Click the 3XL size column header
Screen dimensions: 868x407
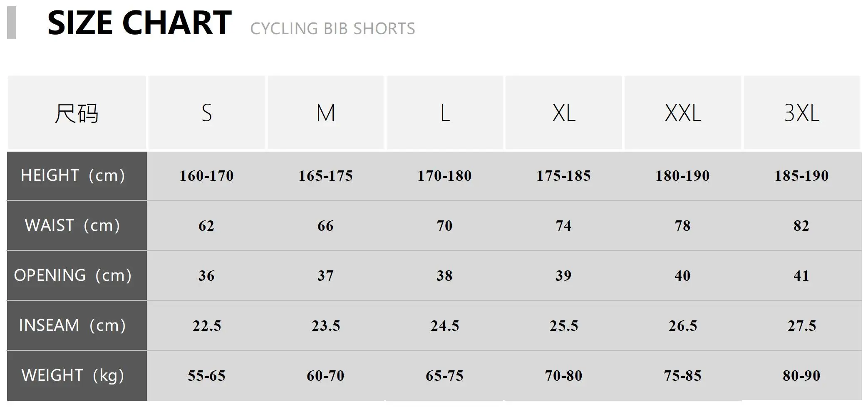(801, 113)
